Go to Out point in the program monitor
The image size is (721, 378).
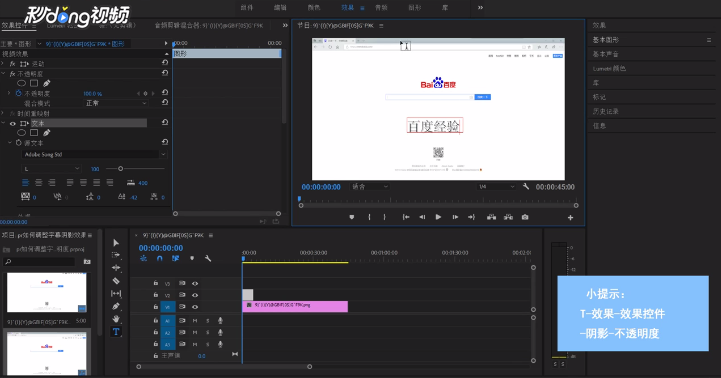point(471,217)
